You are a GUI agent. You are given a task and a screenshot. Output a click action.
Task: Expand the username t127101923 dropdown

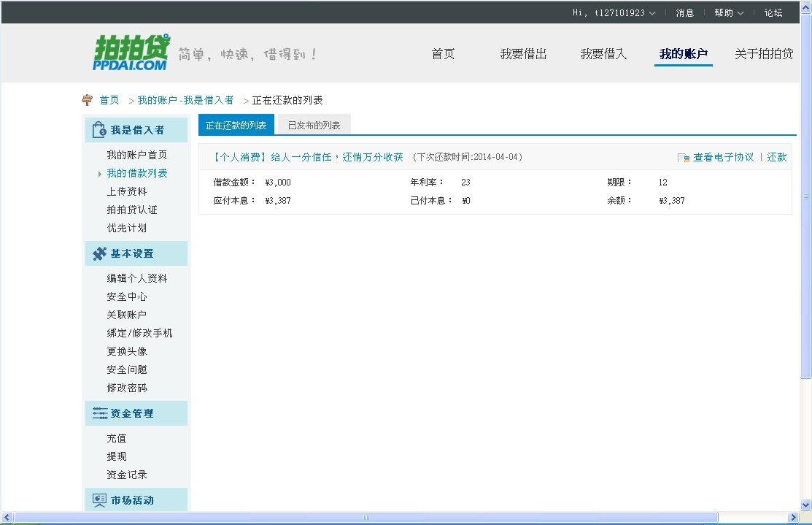coord(651,13)
